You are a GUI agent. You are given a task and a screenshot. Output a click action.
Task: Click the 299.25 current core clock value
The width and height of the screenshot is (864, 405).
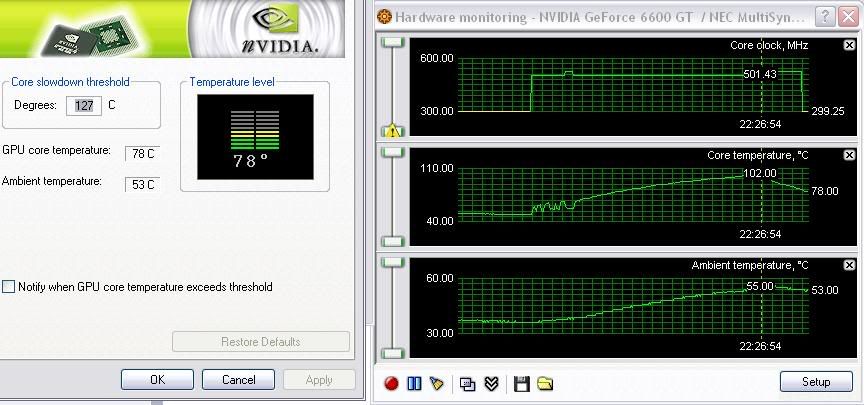point(828,111)
